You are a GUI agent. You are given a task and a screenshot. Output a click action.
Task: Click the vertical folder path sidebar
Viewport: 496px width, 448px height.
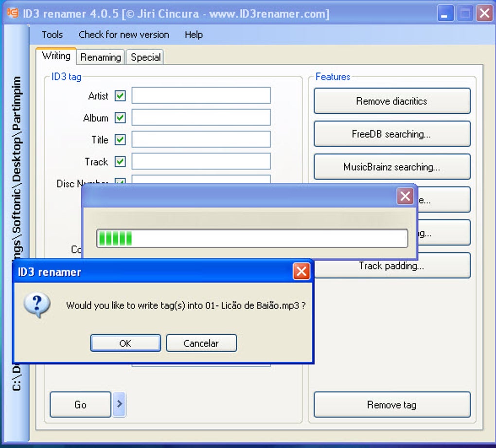tap(17, 233)
